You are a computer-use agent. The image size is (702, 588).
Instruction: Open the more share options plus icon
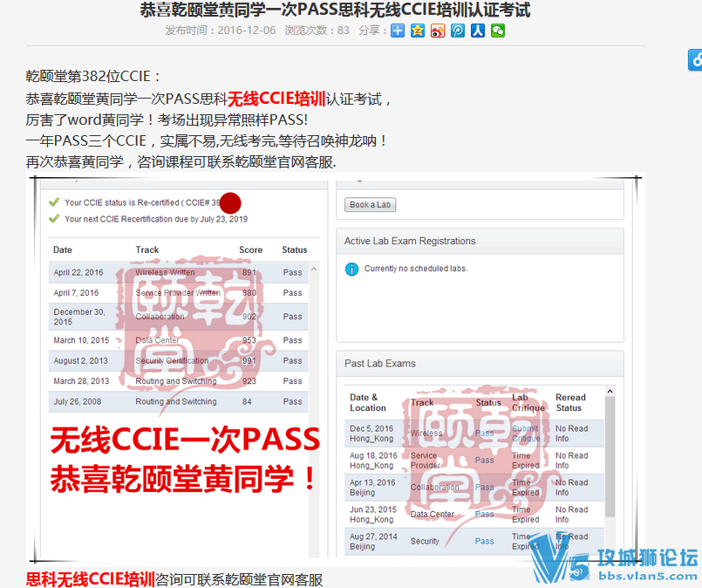(x=397, y=31)
